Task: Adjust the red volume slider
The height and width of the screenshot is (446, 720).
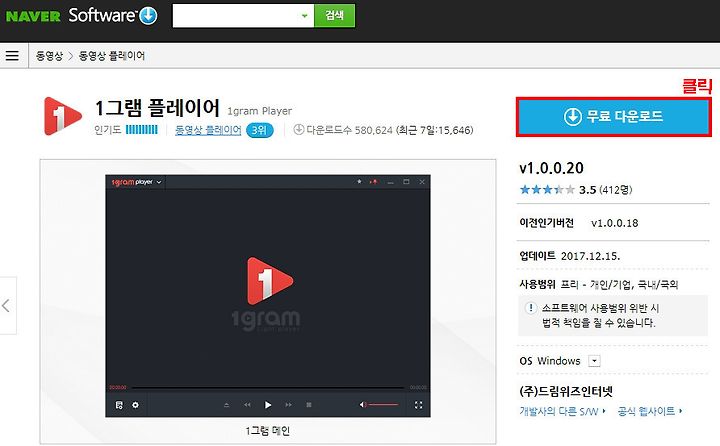Action: [383, 405]
